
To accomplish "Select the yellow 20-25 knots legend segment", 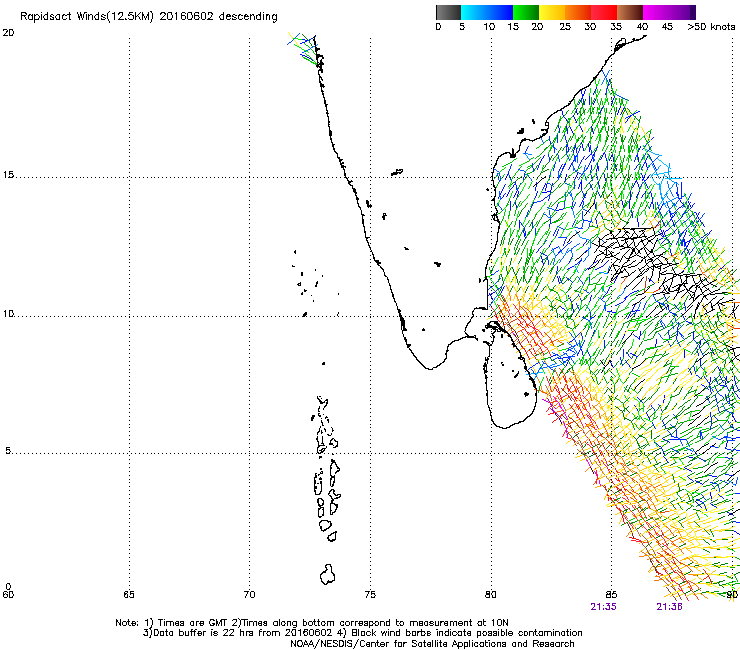I will tap(552, 12).
